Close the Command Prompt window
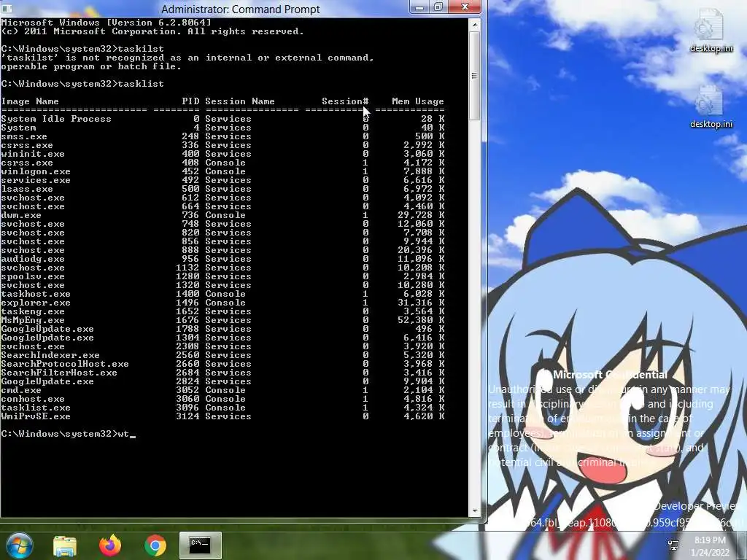The image size is (747, 560). (465, 7)
